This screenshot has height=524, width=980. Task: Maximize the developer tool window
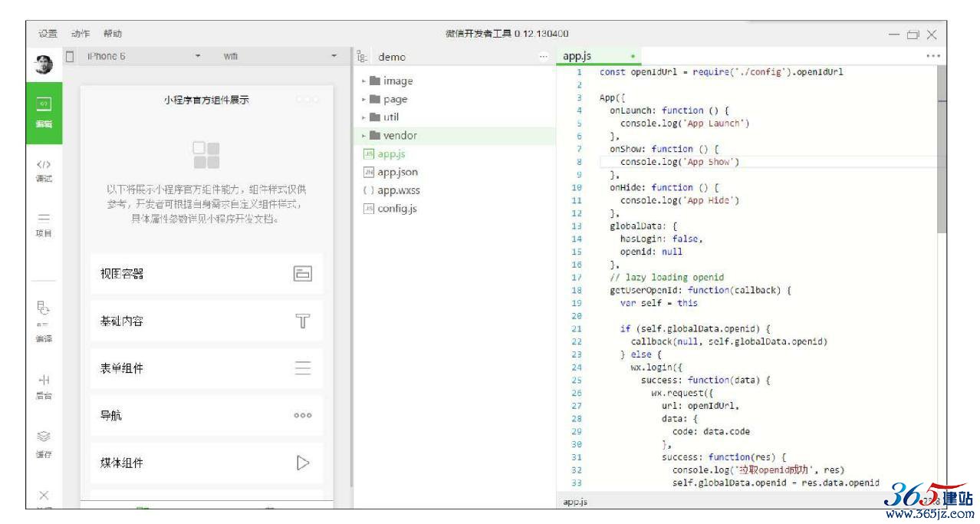(913, 35)
